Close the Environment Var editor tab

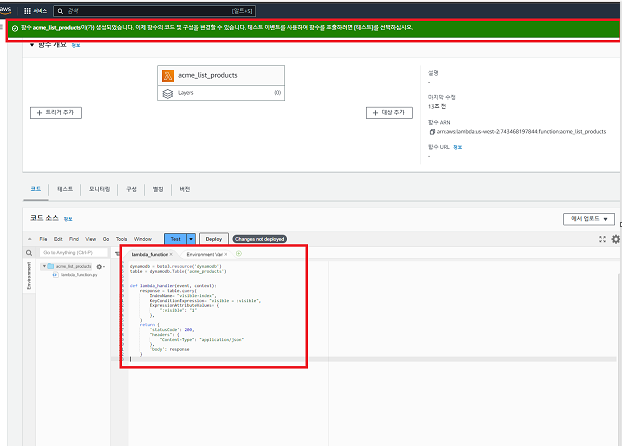[226, 254]
